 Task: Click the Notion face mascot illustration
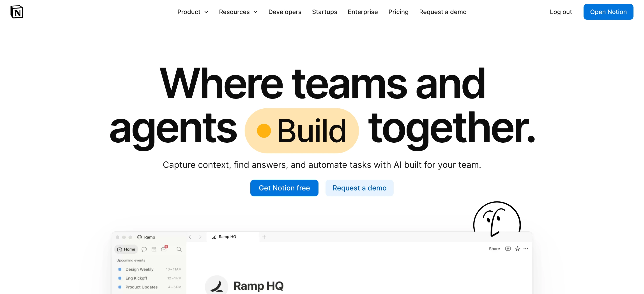point(497,219)
